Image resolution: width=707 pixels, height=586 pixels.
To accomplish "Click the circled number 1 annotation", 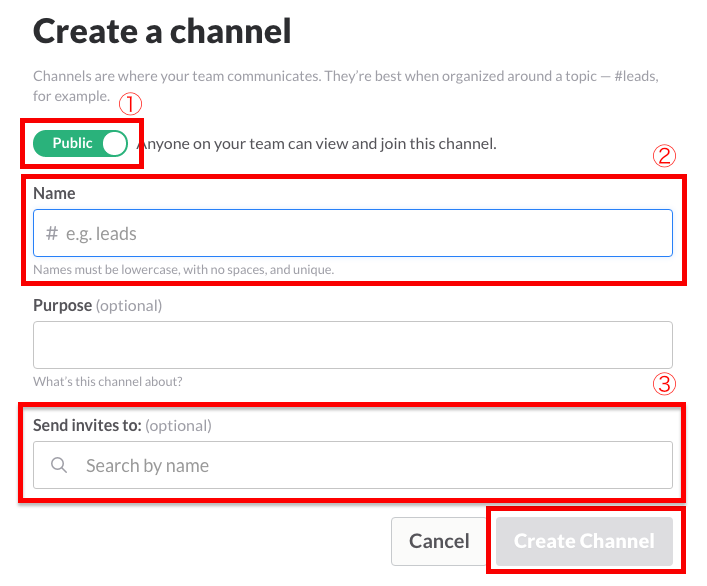I will 129,105.
